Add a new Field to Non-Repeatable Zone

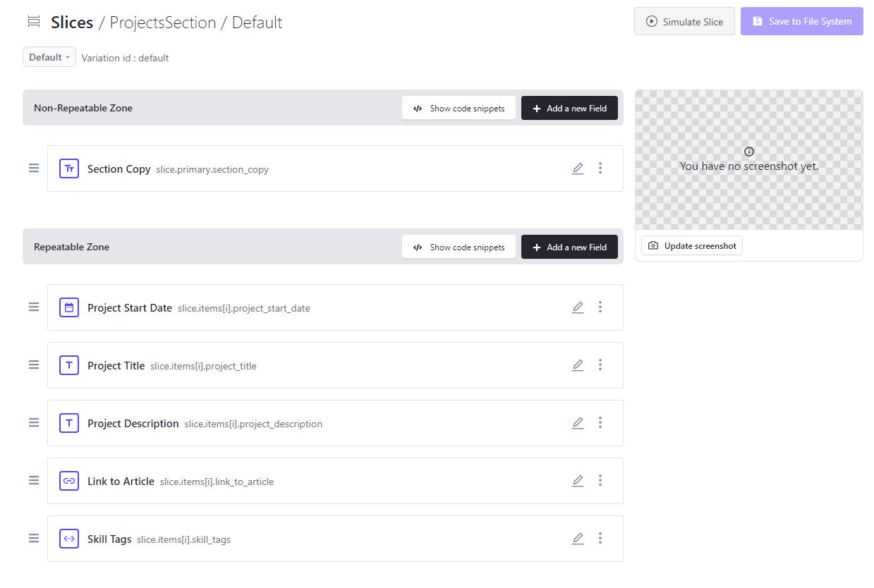[x=569, y=108]
